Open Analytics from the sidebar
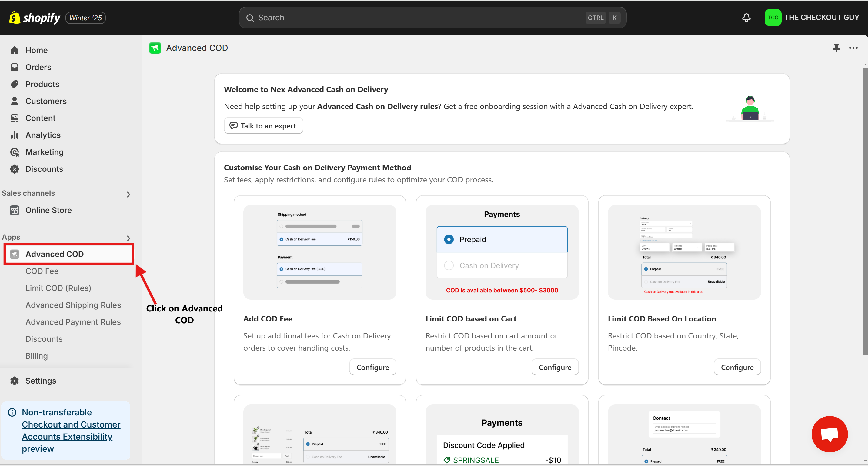The height and width of the screenshot is (466, 868). coord(43,135)
